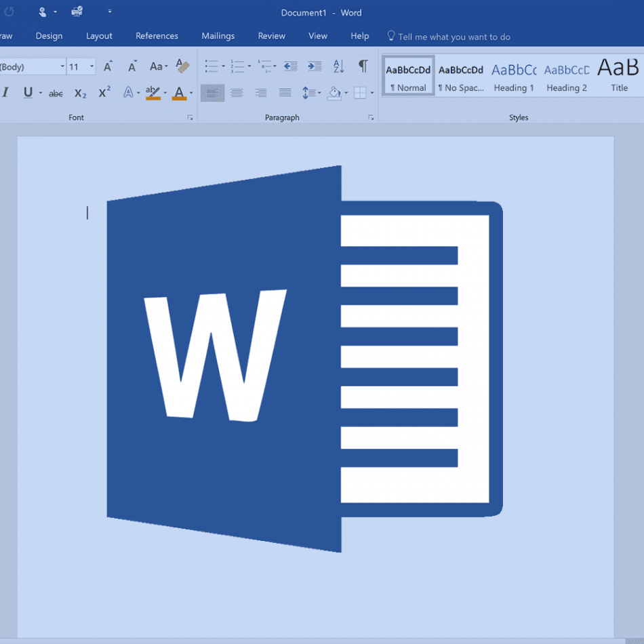Open the Mailings ribbon tab
This screenshot has width=644, height=644.
click(x=218, y=35)
